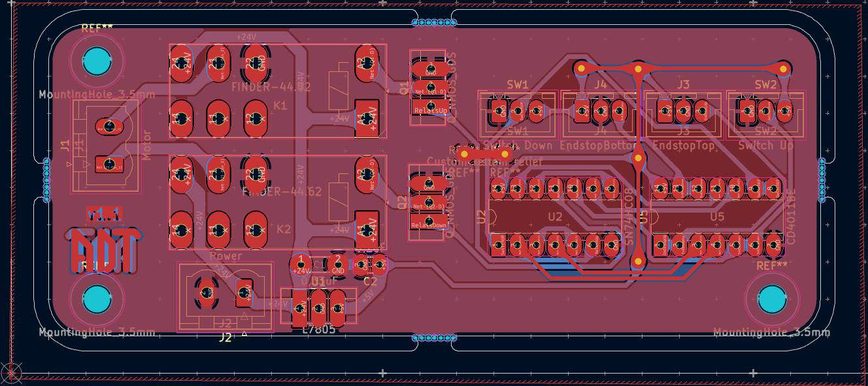Click the RelaisDown pad of Q2
Image resolution: width=868 pixels, height=386 pixels.
point(429,222)
